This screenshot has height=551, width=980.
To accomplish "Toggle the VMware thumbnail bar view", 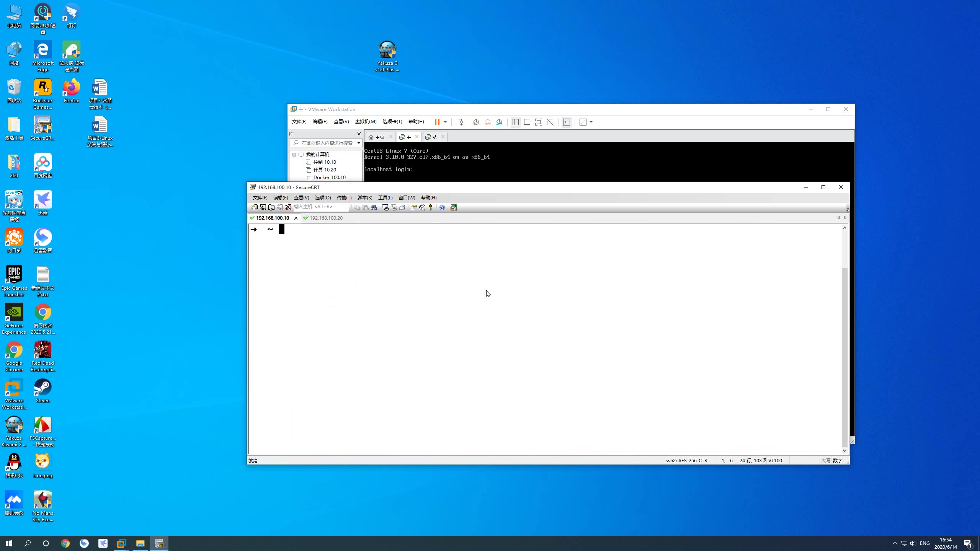I will [527, 122].
